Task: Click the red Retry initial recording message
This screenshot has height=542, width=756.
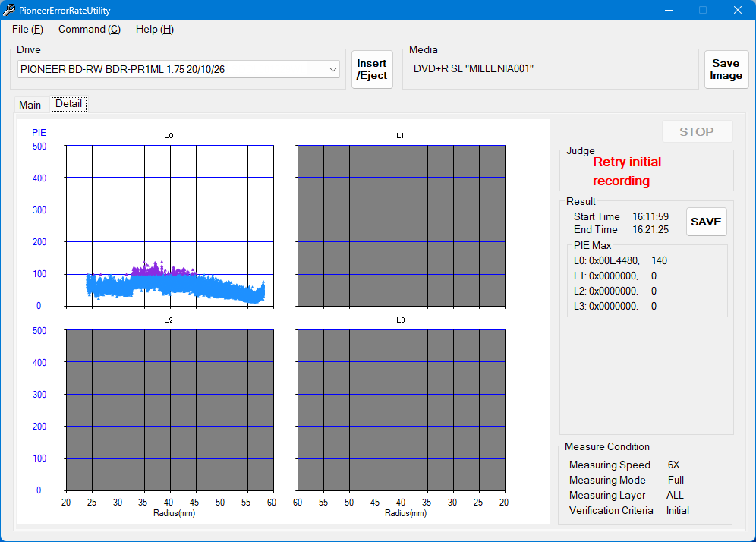Action: (626, 172)
